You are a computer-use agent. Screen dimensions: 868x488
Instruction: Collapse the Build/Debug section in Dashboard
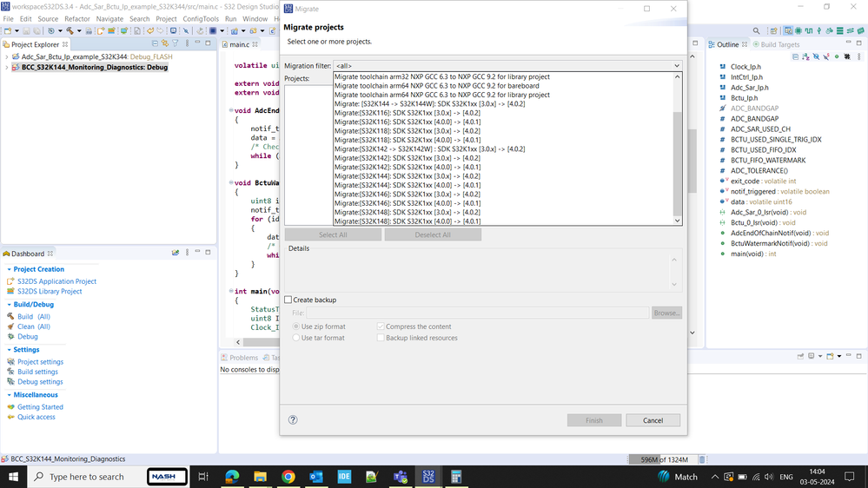click(9, 304)
